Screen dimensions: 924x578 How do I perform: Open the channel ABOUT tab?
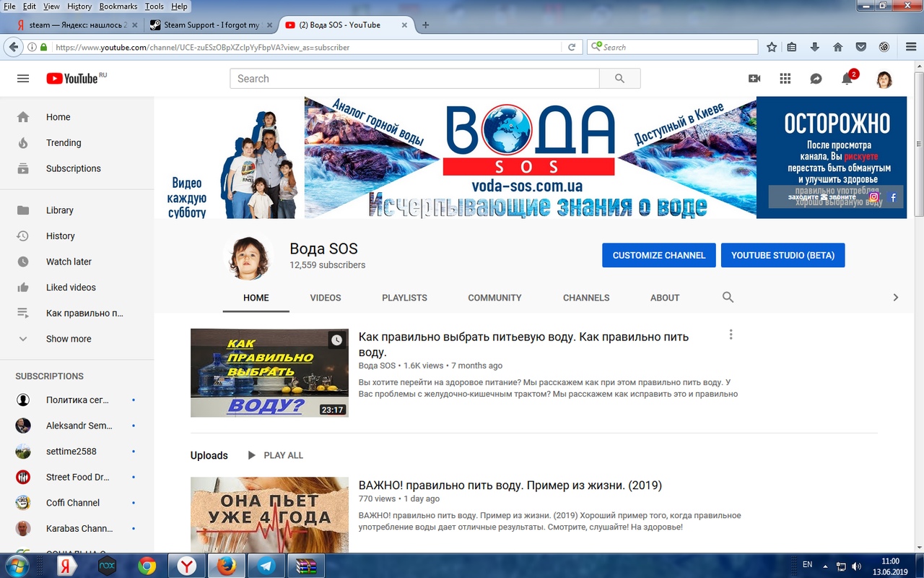coord(665,298)
